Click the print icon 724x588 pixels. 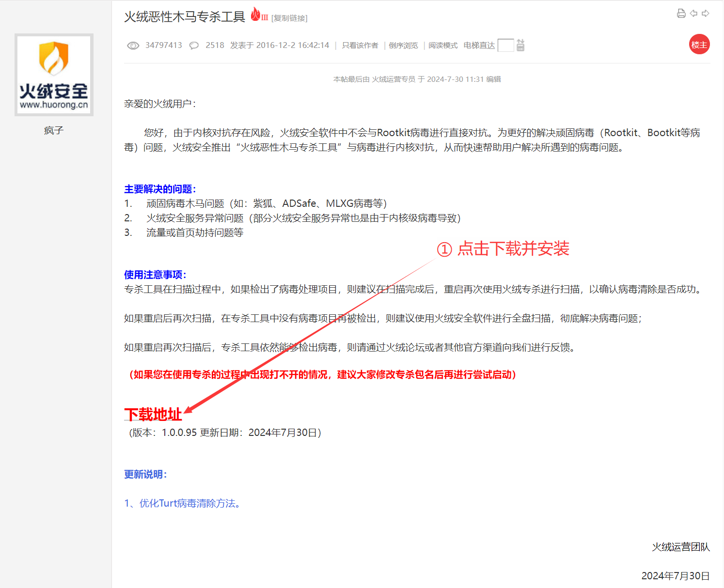[681, 14]
